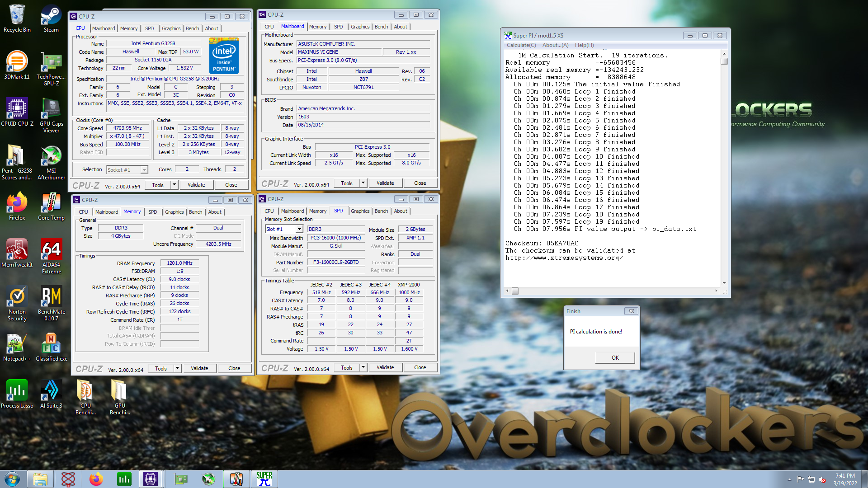Open About...(A) menu in Super PI
This screenshot has width=868, height=488.
click(x=555, y=45)
